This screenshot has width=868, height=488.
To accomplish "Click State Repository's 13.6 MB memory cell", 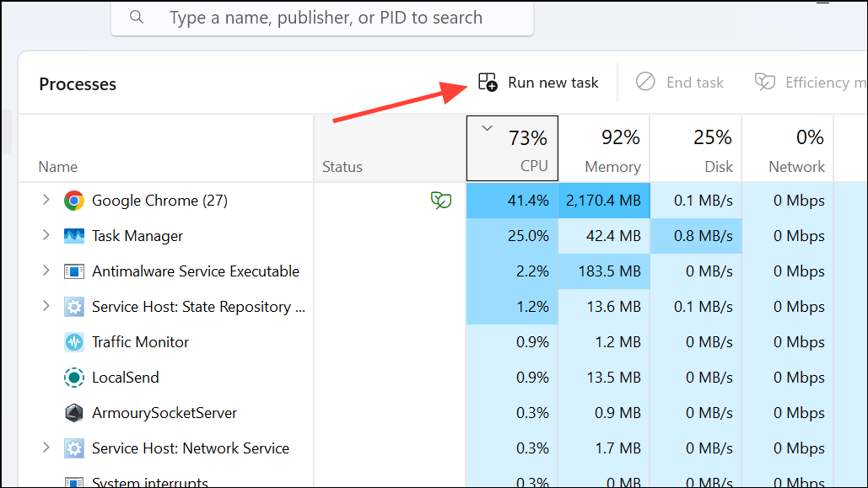I will point(604,307).
